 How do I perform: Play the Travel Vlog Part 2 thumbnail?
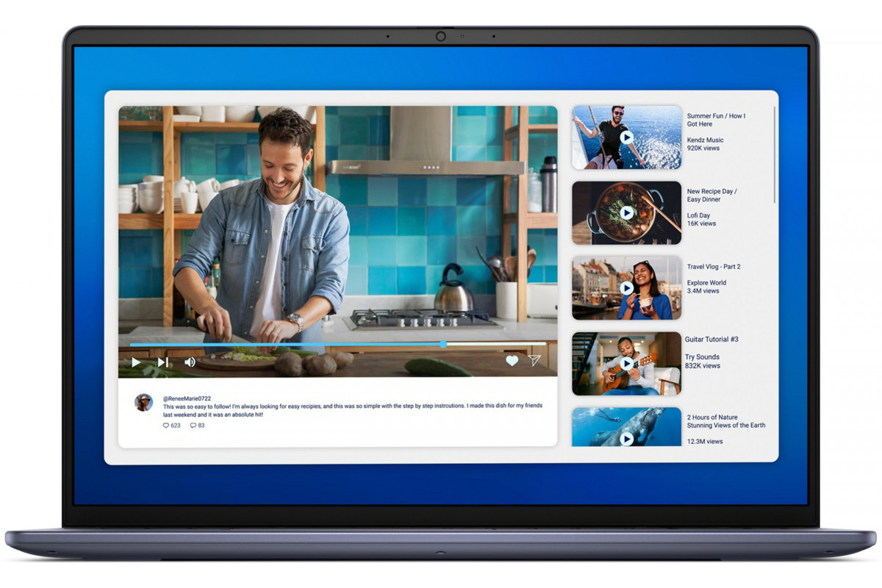click(626, 288)
